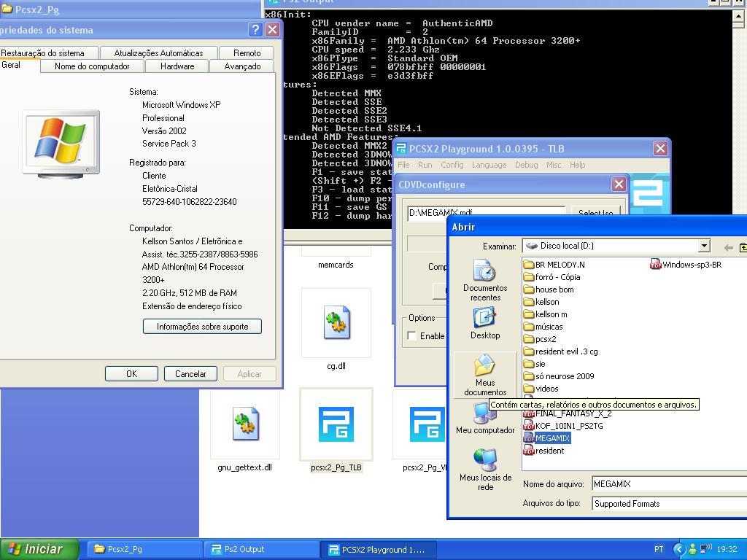Switch to Pcsx2_Pg window from the taskbar
Image resolution: width=747 pixels, height=560 pixels.
144,549
